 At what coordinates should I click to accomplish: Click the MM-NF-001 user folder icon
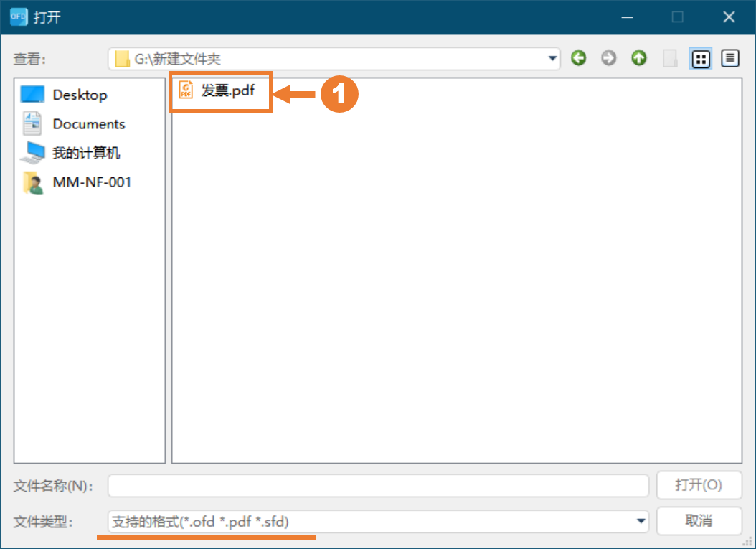click(x=33, y=182)
